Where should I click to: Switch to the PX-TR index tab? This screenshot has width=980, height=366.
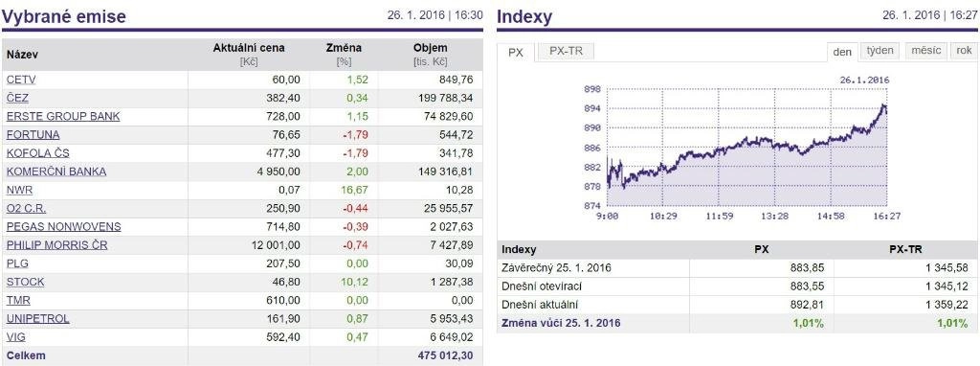(566, 52)
